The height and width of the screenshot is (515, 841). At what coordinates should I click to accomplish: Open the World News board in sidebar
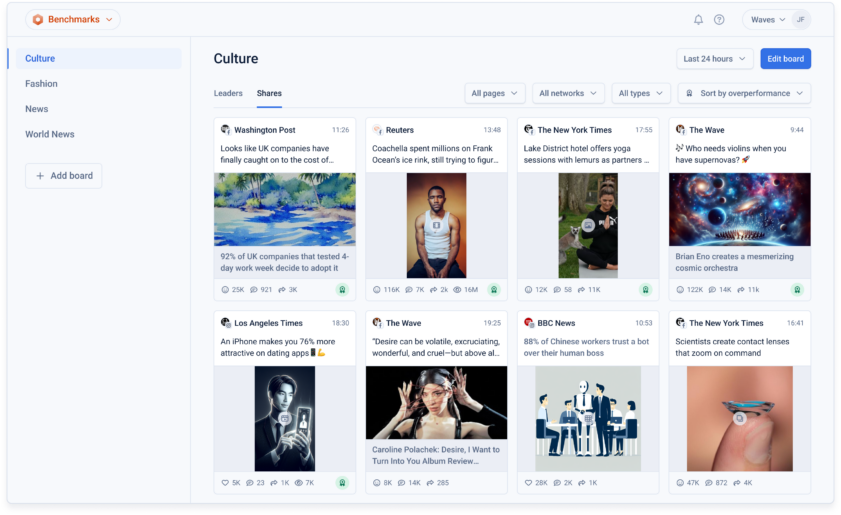click(50, 134)
